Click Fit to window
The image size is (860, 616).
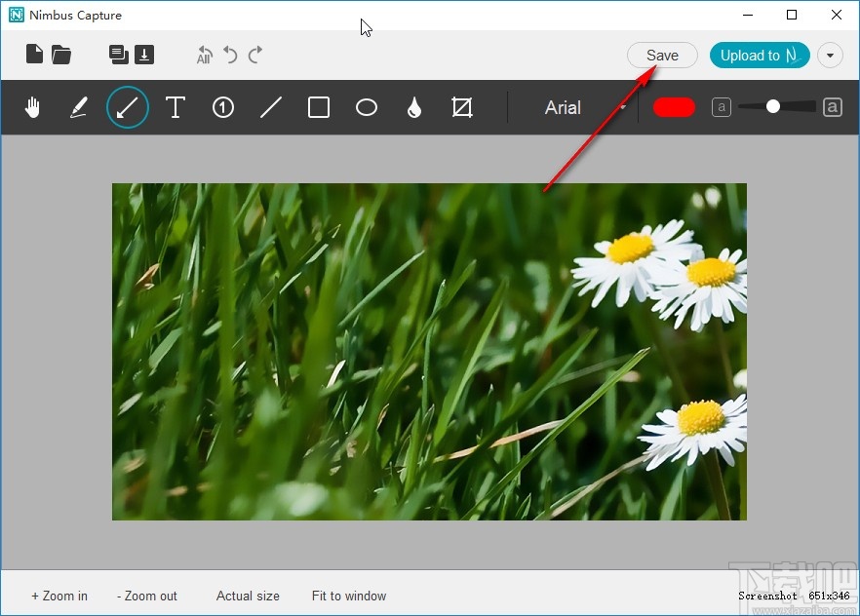[349, 596]
